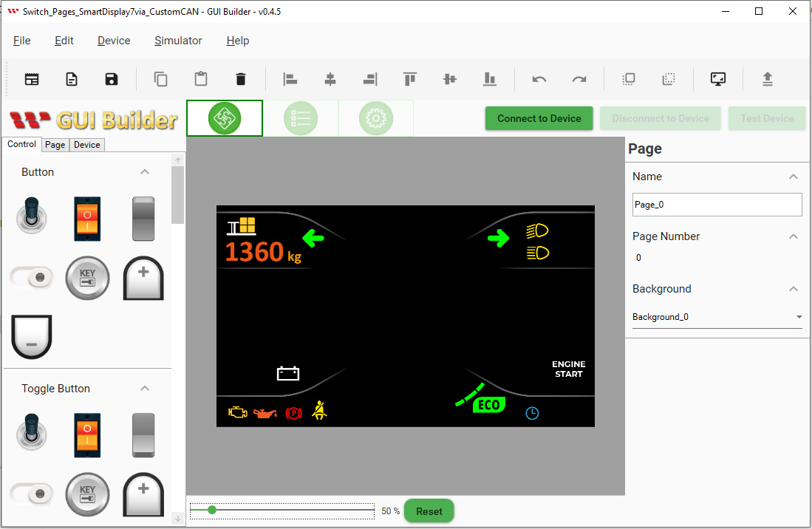Viewport: 812px width, 529px height.
Task: Click the Connect to Device button
Action: [x=539, y=118]
